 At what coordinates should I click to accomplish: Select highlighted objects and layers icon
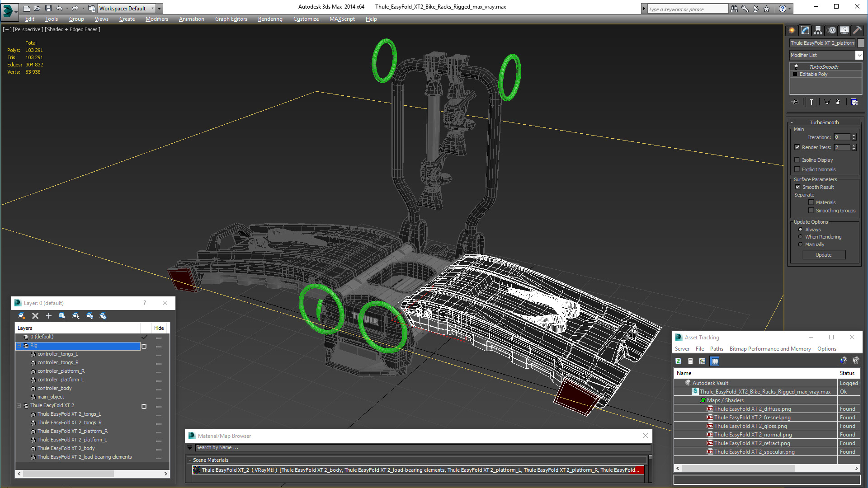[x=62, y=316]
